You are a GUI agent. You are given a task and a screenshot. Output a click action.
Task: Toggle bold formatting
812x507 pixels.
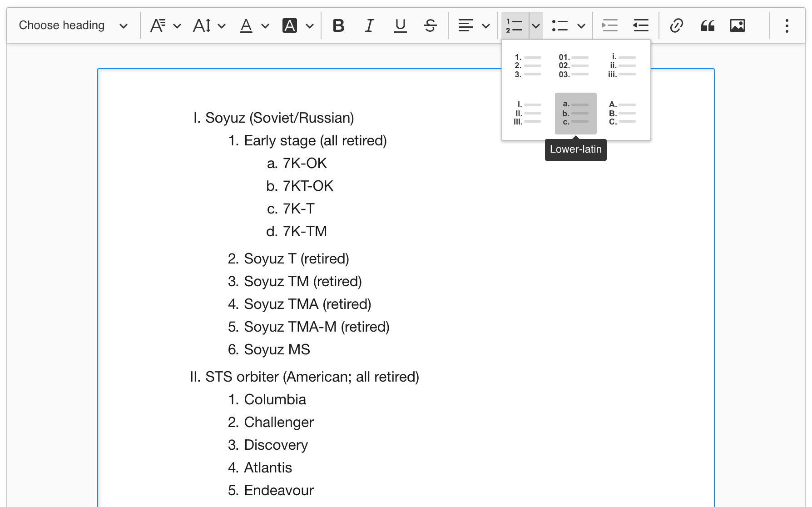coord(338,25)
